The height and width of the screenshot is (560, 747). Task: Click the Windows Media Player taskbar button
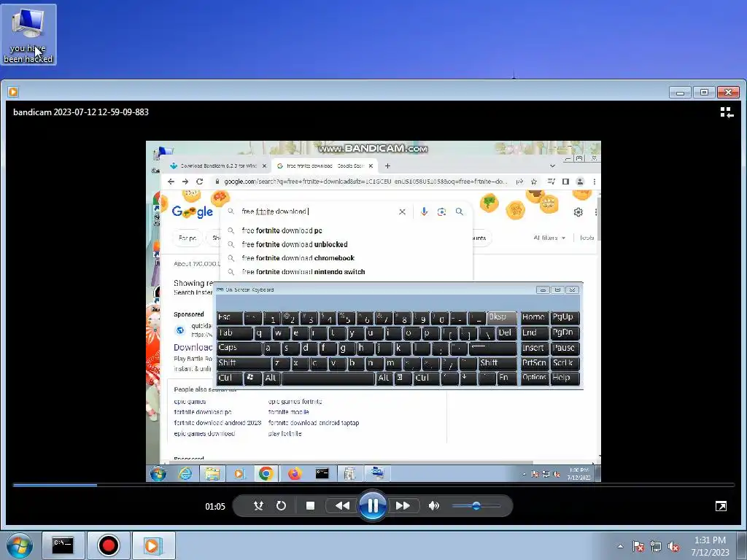[153, 545]
